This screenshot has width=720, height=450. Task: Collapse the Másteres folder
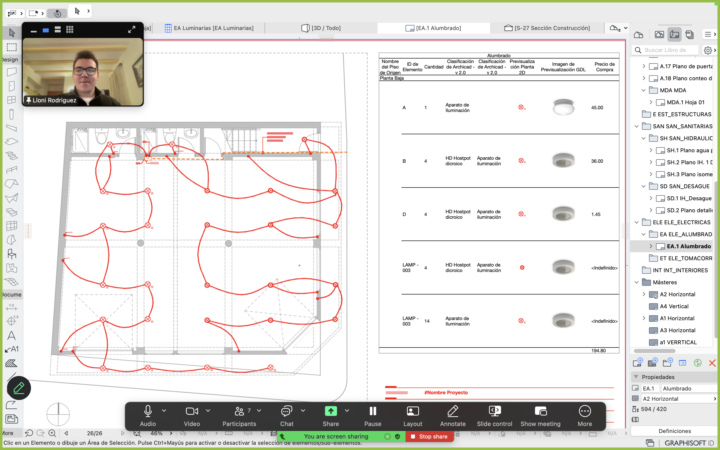coord(636,282)
